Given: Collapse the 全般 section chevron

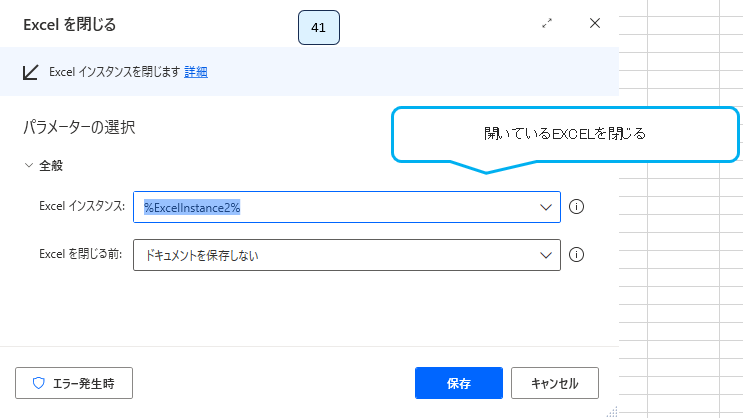Looking at the screenshot, I should pyautogui.click(x=29, y=165).
